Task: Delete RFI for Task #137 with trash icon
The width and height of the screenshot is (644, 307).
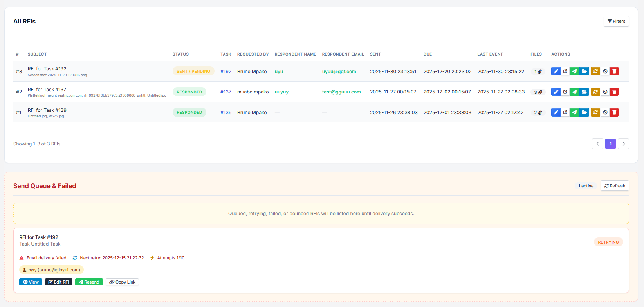Action: [614, 92]
